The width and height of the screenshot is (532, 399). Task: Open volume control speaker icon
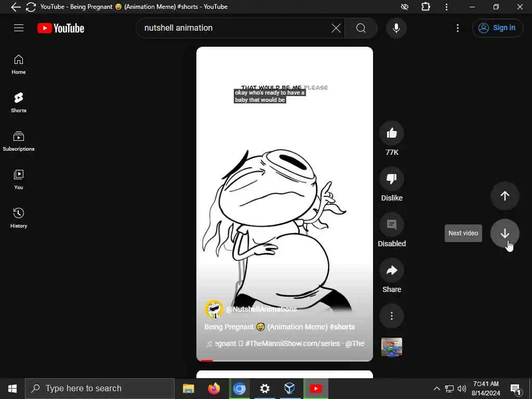pos(461,389)
